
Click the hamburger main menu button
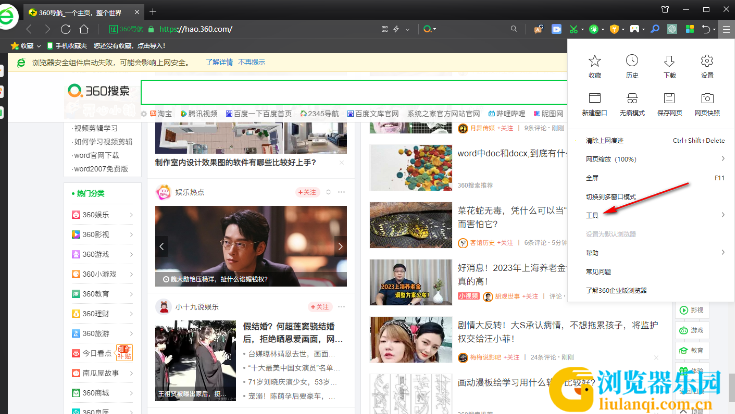pos(726,29)
